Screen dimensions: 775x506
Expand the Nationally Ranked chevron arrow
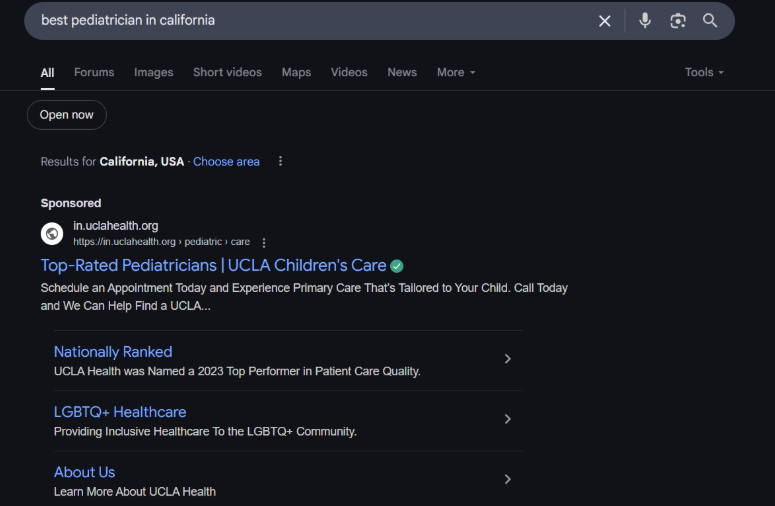click(x=508, y=359)
